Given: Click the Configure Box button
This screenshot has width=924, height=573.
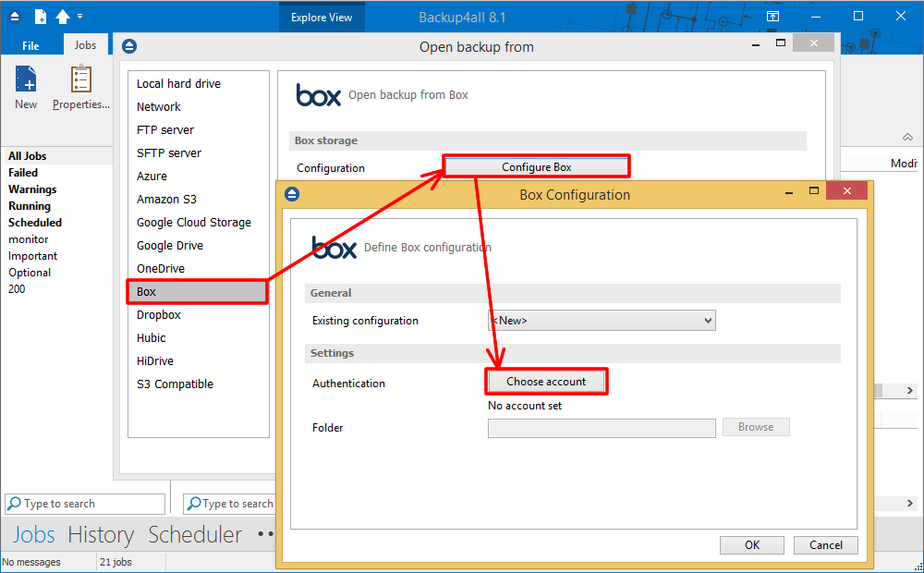Looking at the screenshot, I should (x=536, y=167).
